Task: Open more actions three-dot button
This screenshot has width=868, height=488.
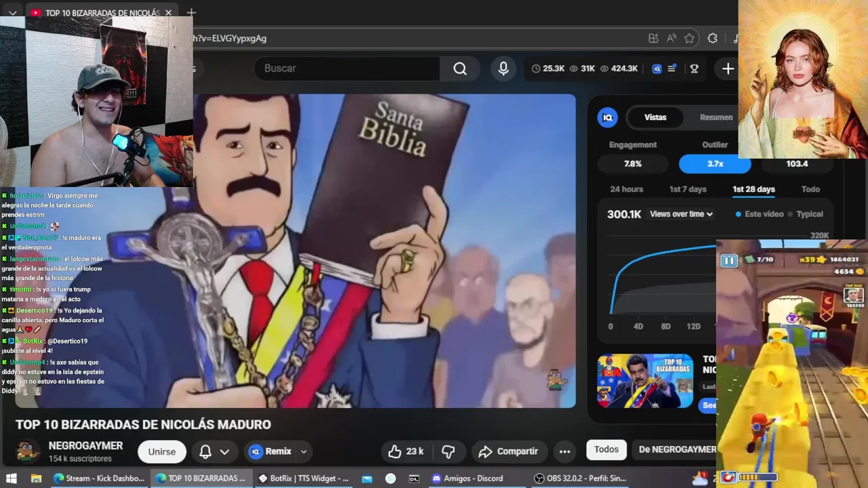Action: [x=564, y=451]
